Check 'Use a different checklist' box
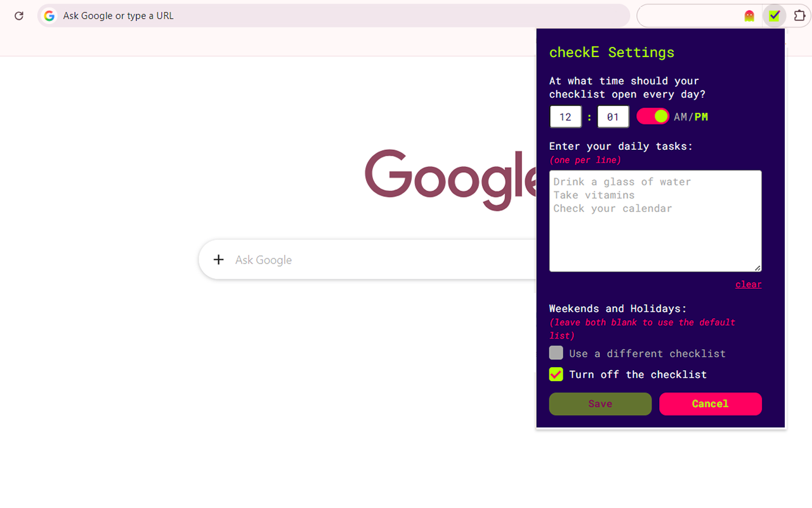This screenshot has height=508, width=812. pos(556,353)
